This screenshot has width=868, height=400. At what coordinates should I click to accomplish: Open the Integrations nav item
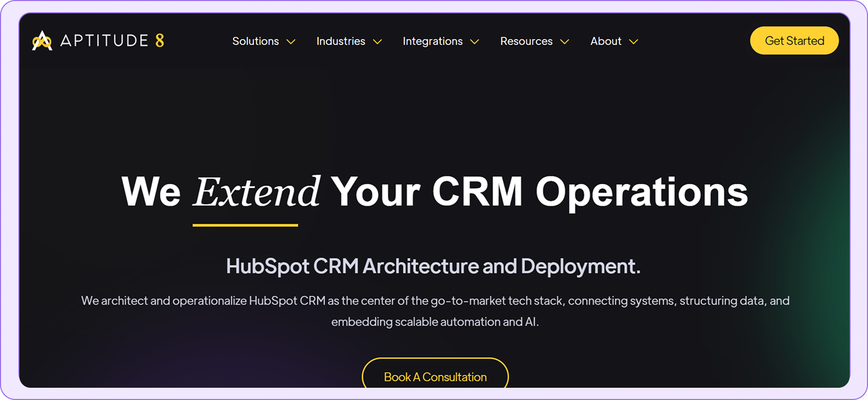click(432, 41)
